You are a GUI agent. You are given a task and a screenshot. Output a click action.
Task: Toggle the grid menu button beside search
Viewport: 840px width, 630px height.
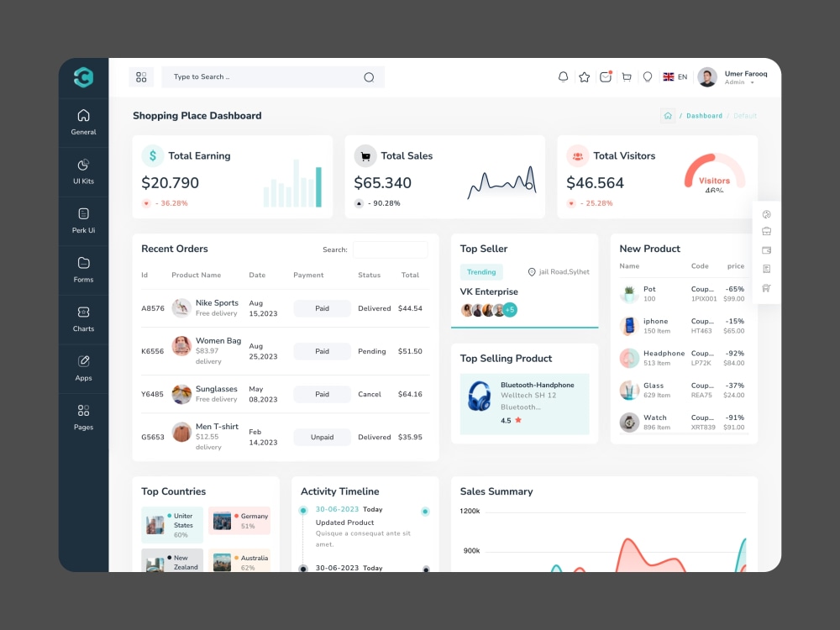141,77
